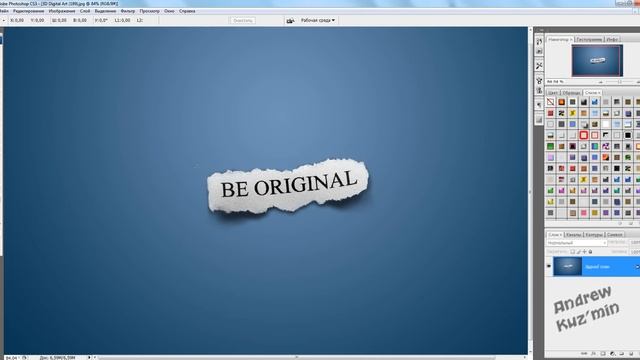Click the L1: 0,00 readout in options bar
Image resolution: width=640 pixels, height=360 pixels.
pos(122,20)
